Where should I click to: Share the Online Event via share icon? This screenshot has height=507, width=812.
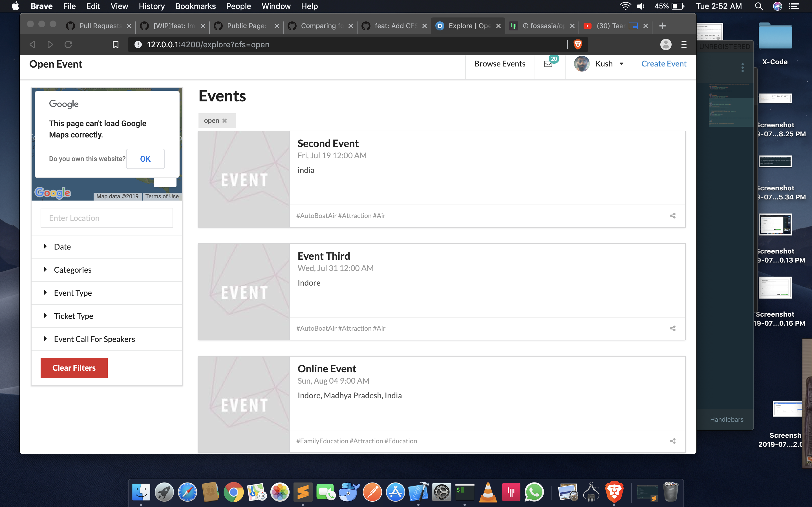(672, 441)
